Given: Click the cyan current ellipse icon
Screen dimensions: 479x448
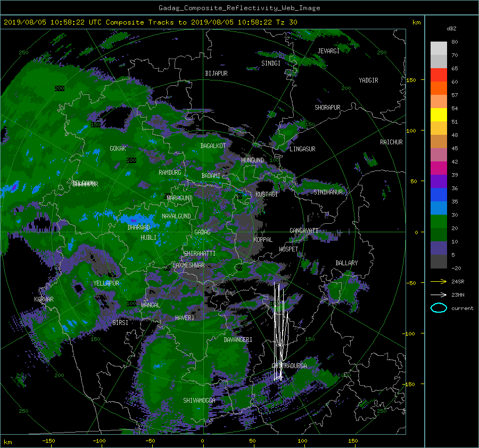Looking at the screenshot, I should (x=439, y=308).
